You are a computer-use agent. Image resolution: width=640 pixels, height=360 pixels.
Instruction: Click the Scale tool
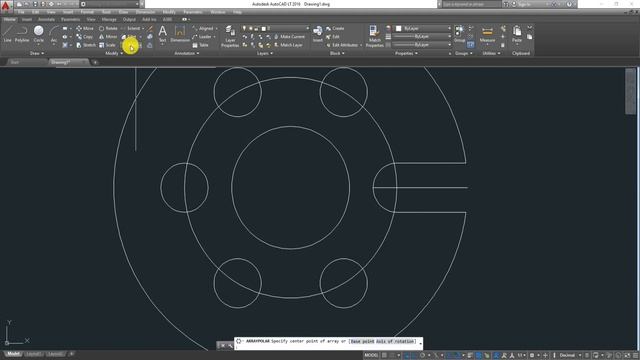pyautogui.click(x=107, y=45)
